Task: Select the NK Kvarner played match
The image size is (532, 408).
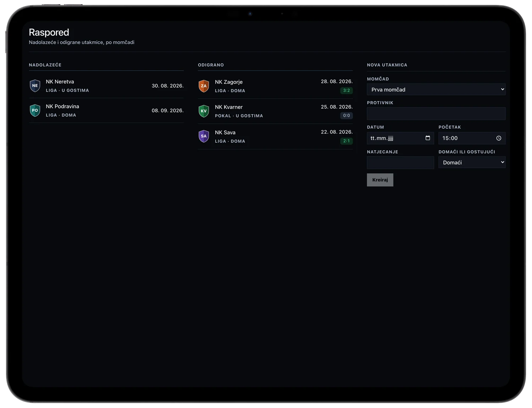Action: [275, 111]
